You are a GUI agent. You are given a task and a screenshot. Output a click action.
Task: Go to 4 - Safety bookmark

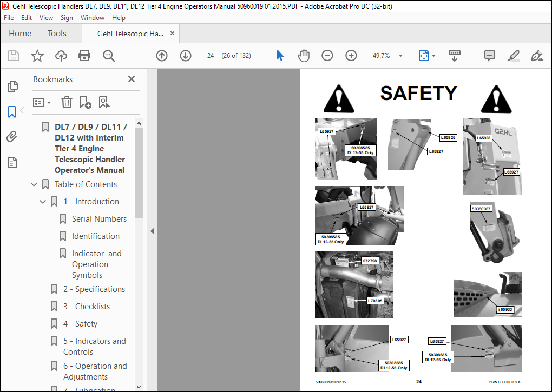coord(80,324)
